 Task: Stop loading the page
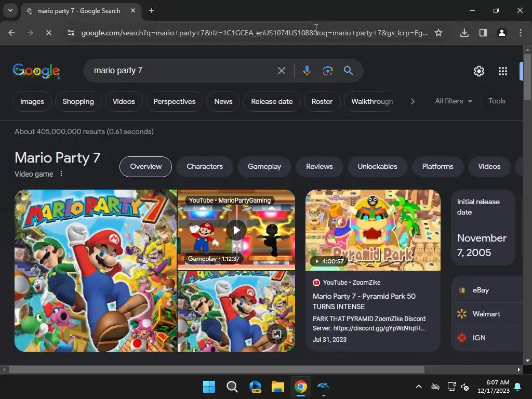point(48,33)
